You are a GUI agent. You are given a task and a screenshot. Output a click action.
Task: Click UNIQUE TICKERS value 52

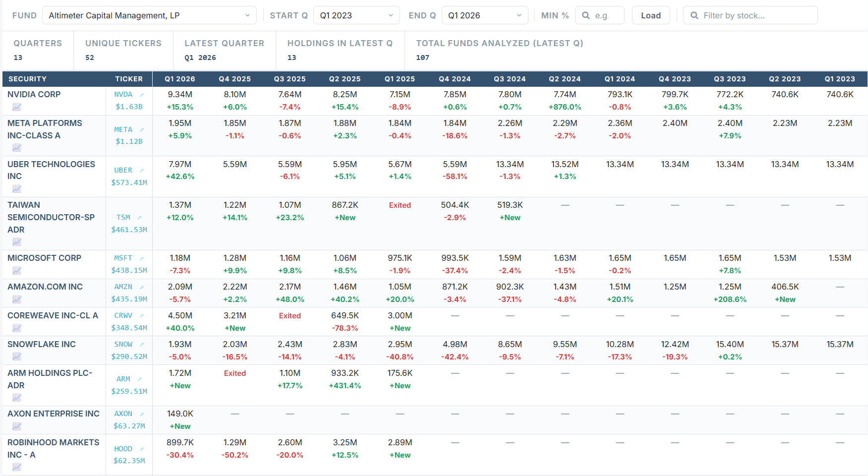pos(90,58)
